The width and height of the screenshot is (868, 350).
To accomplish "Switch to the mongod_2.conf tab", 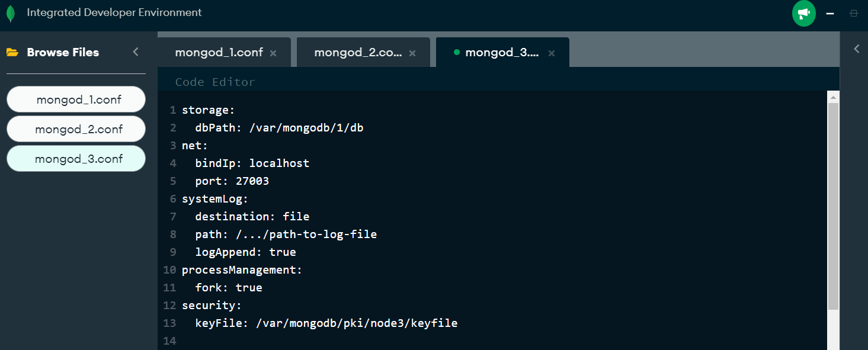I will click(358, 53).
